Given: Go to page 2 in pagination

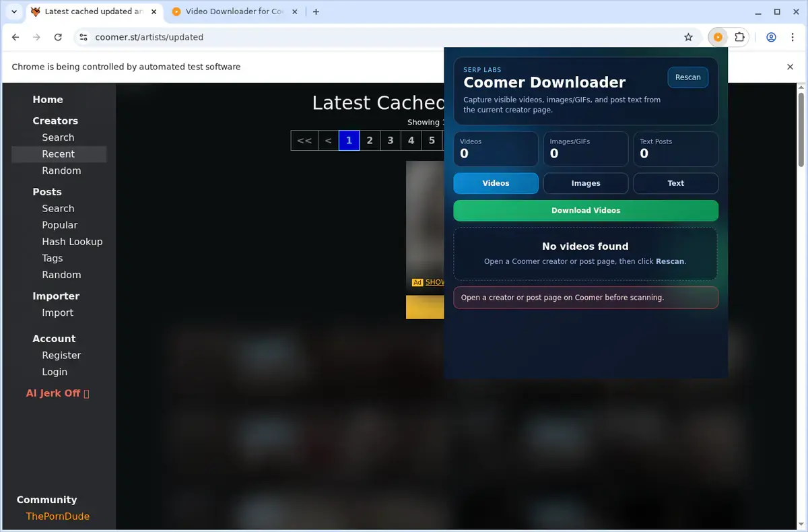Looking at the screenshot, I should [370, 141].
